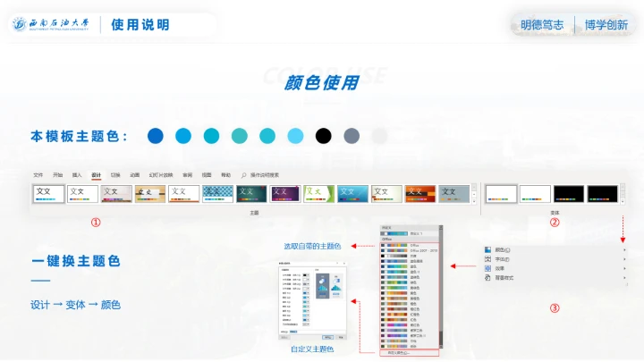The width and height of the screenshot is (644, 362).
Task: Expand the themes gallery more arrow
Action: [474, 201]
